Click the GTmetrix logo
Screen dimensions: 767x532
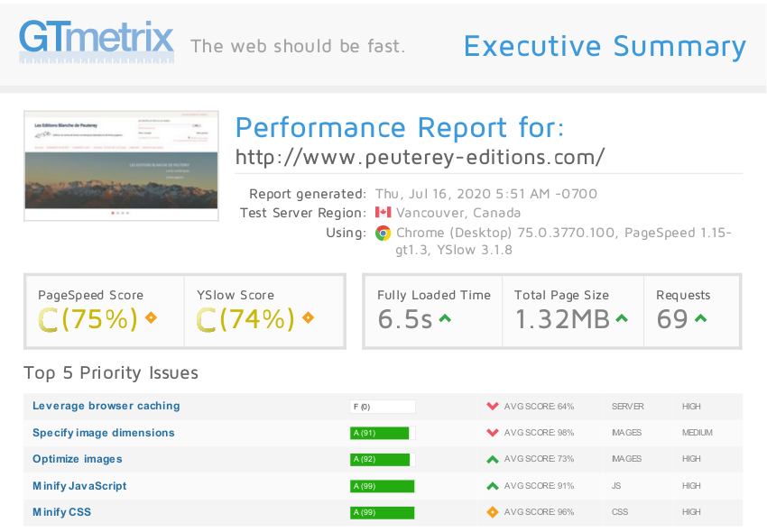pos(97,41)
